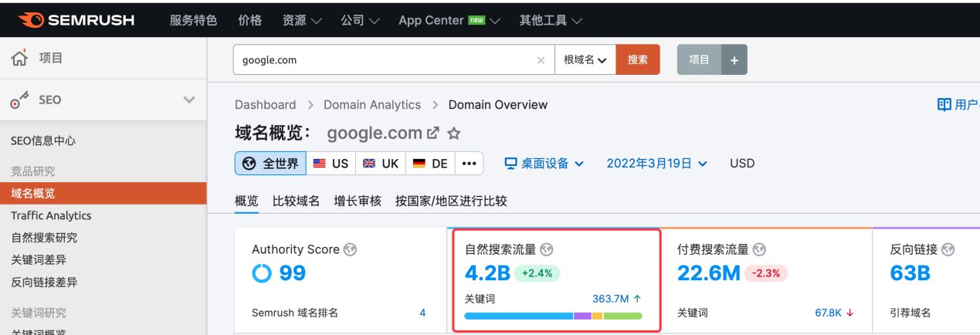Click Semrush 域名排名 value 4
980x335 pixels.
pyautogui.click(x=422, y=313)
